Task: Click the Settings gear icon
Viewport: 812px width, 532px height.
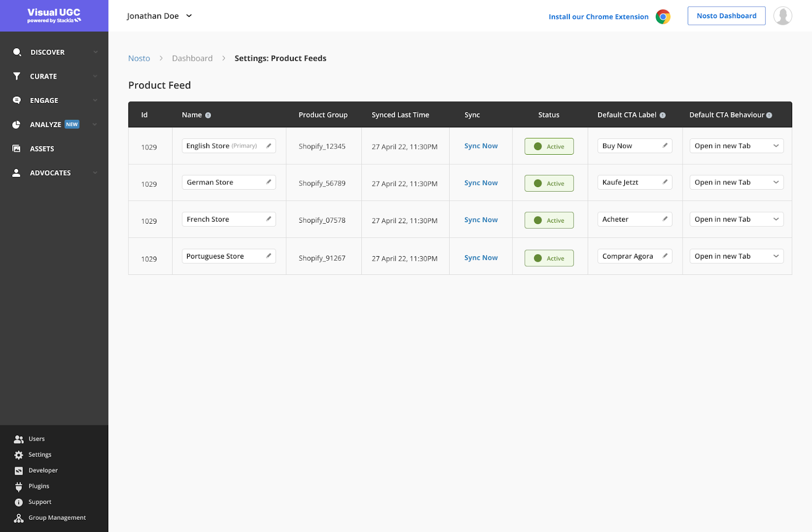Action: pyautogui.click(x=19, y=455)
